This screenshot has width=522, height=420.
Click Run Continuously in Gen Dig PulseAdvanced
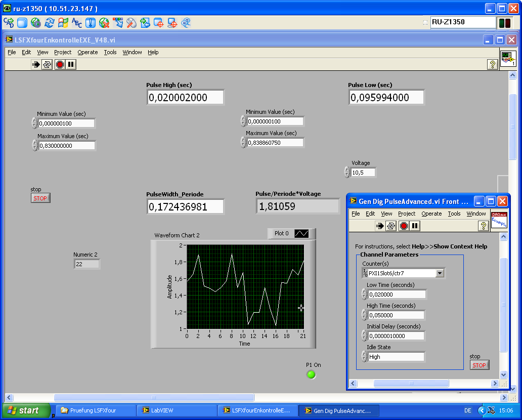click(391, 226)
